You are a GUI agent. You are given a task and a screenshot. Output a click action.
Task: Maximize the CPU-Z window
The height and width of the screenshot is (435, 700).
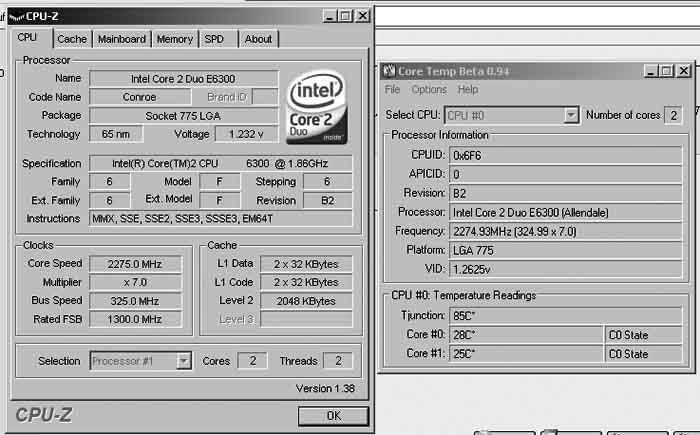(345, 17)
